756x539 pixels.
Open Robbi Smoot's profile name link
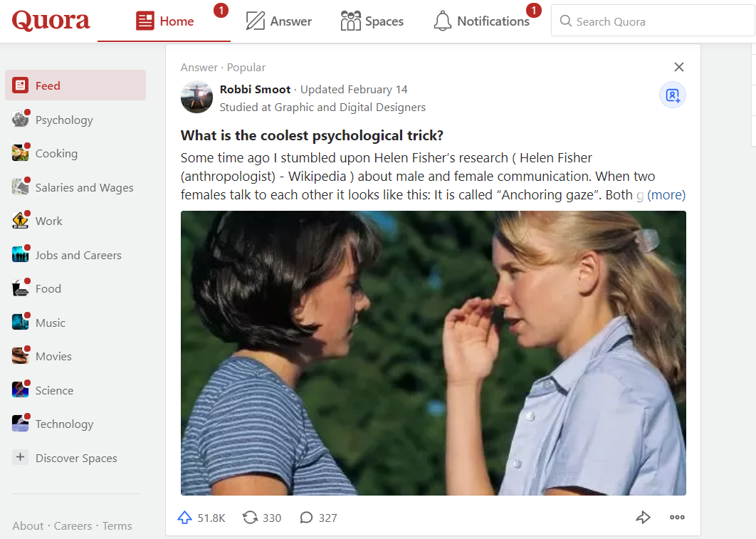pos(255,90)
